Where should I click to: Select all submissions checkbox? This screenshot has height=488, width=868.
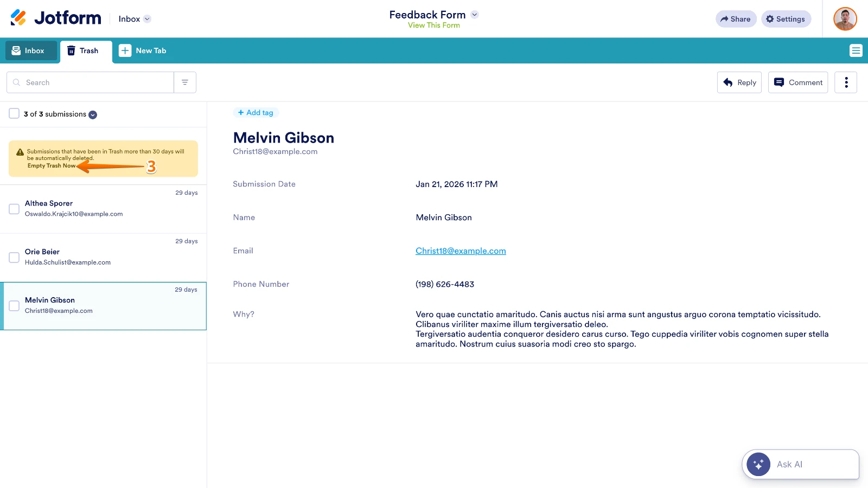pyautogui.click(x=14, y=114)
